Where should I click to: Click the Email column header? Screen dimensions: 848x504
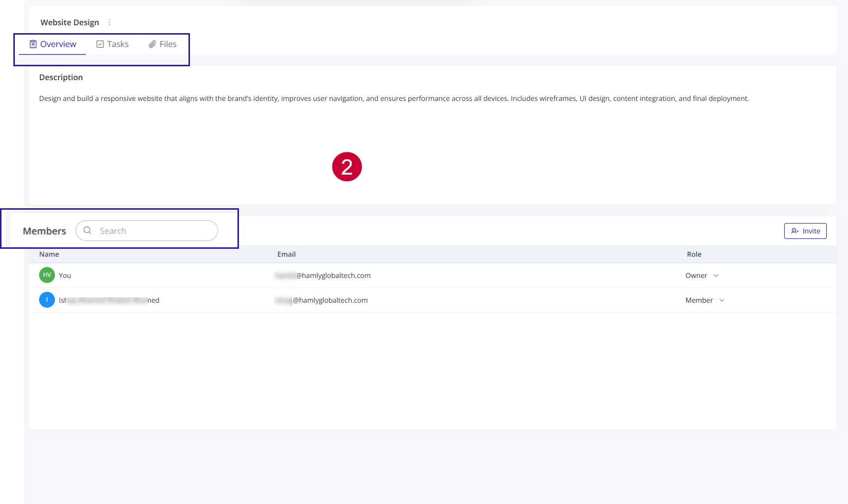point(286,254)
